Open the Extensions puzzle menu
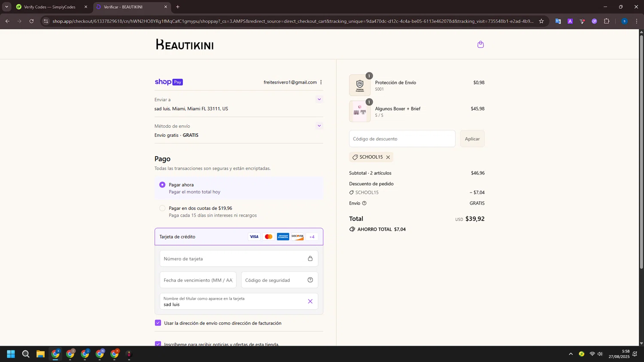644x362 pixels. click(x=607, y=21)
